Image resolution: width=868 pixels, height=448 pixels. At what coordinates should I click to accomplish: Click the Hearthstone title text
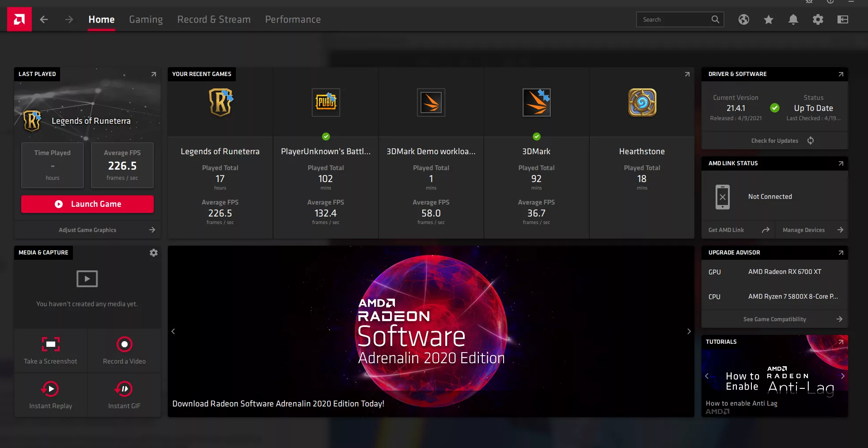642,152
